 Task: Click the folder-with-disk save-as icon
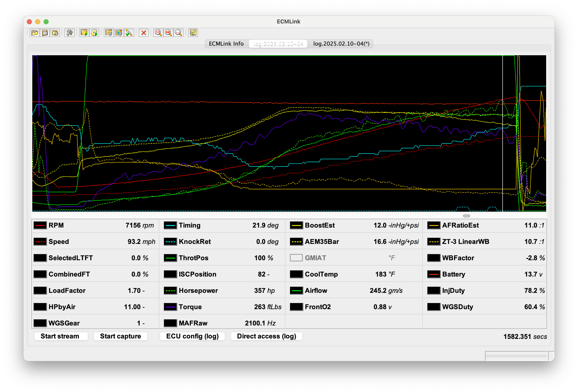click(55, 33)
